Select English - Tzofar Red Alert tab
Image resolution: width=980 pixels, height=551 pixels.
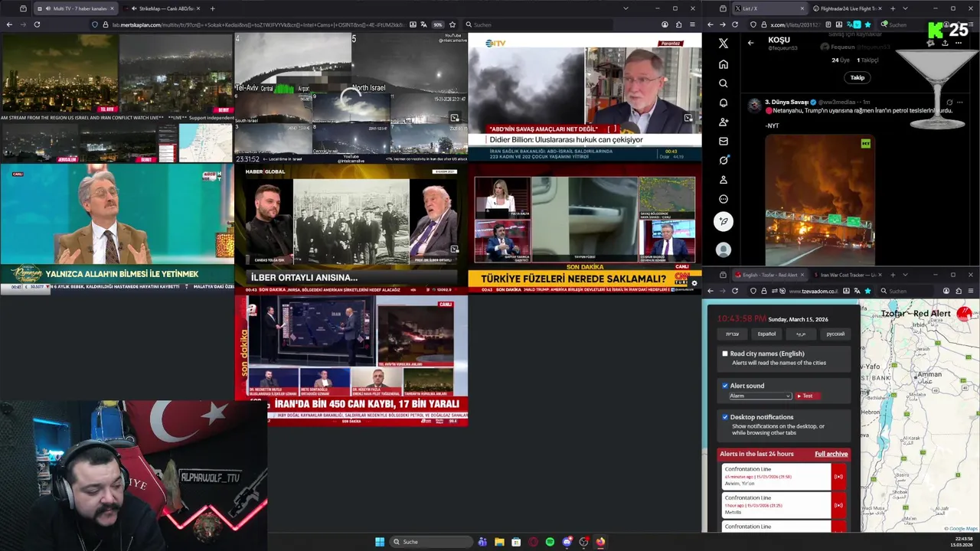coord(770,275)
